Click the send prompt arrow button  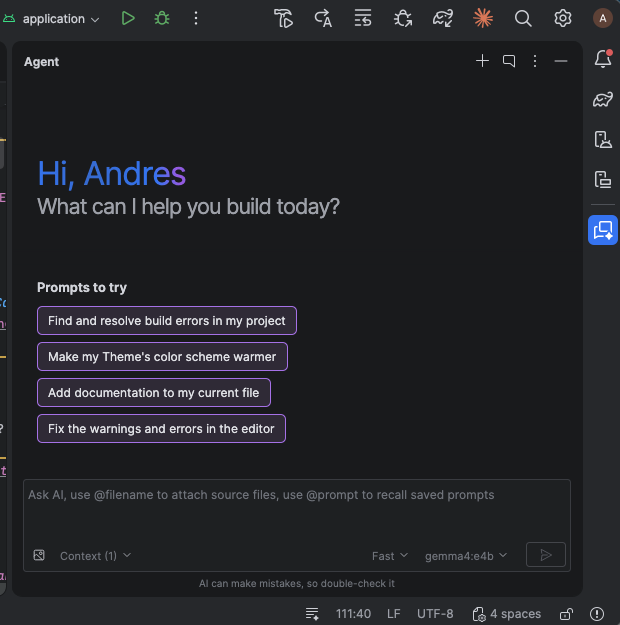pyautogui.click(x=545, y=554)
